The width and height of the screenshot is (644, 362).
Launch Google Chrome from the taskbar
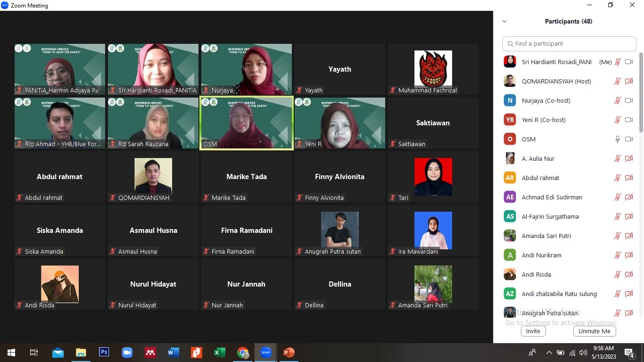[x=243, y=352]
